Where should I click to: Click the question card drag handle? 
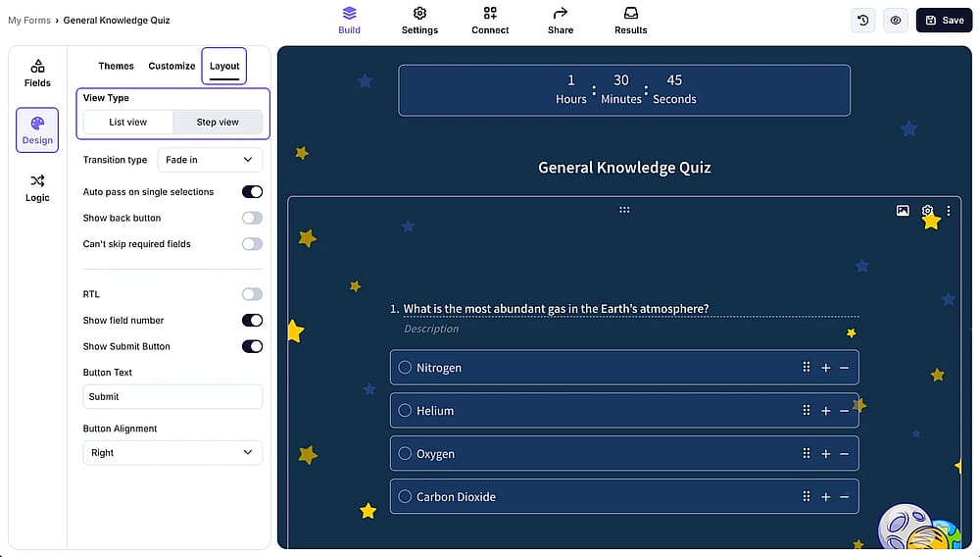click(624, 210)
